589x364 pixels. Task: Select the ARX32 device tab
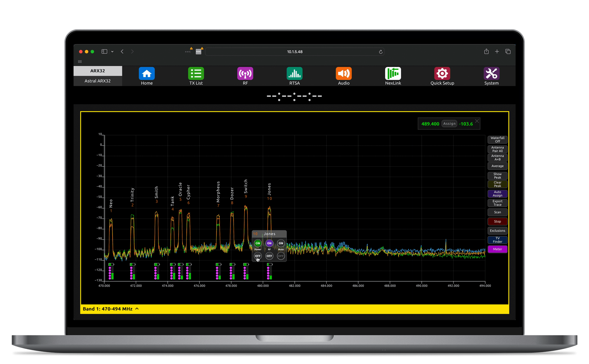coord(98,71)
